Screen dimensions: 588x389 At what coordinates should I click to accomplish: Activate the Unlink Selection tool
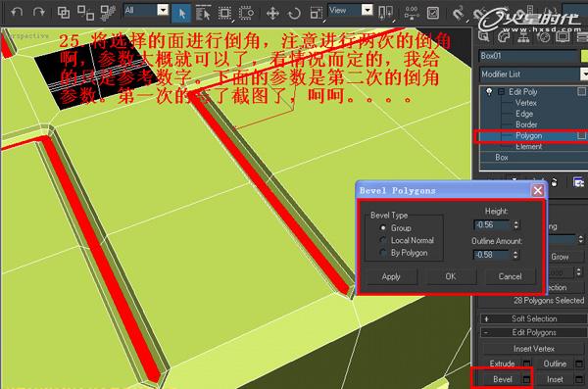click(85, 13)
